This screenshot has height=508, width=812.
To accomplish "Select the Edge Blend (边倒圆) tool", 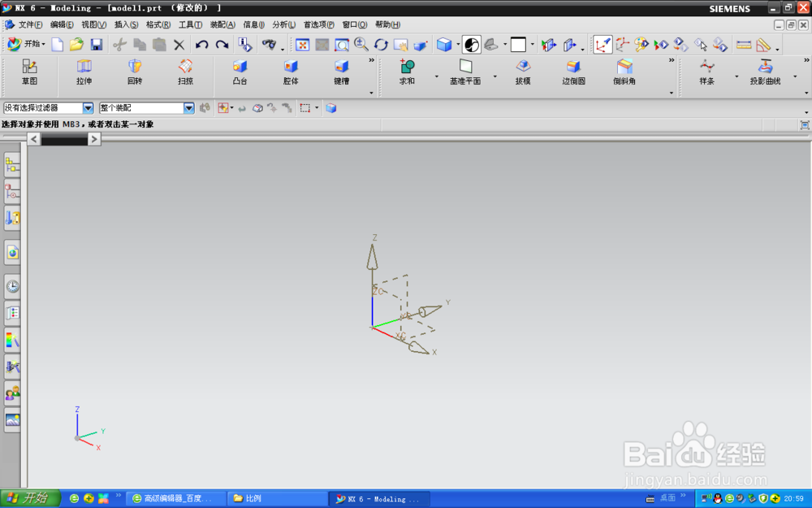I will (x=573, y=72).
